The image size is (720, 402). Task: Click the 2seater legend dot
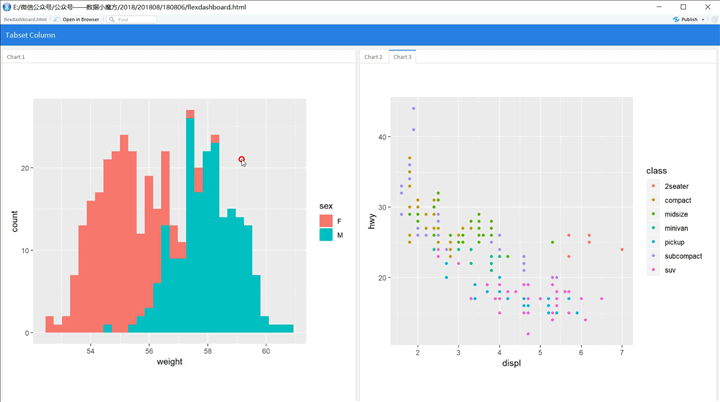pyautogui.click(x=653, y=186)
